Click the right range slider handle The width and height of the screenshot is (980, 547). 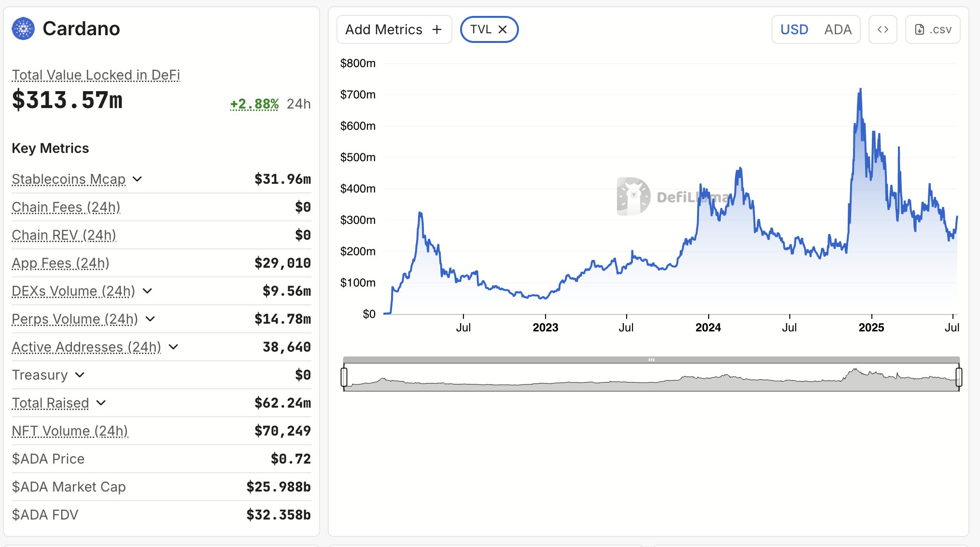[959, 377]
